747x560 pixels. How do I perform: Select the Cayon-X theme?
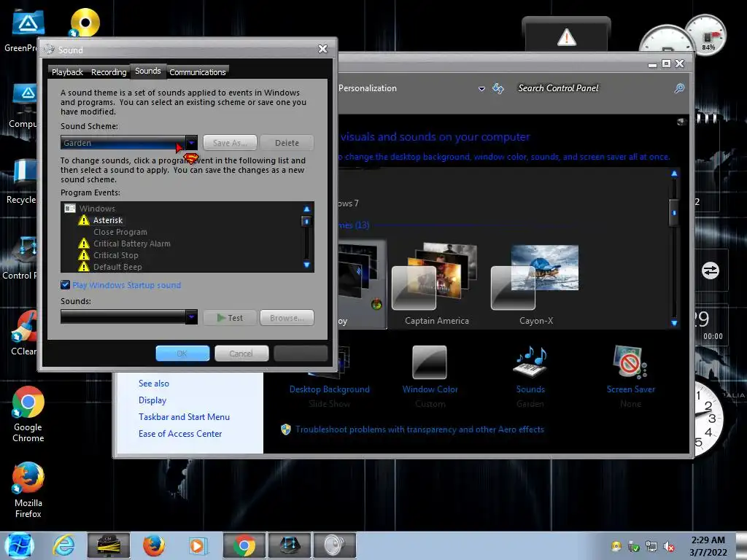point(536,284)
